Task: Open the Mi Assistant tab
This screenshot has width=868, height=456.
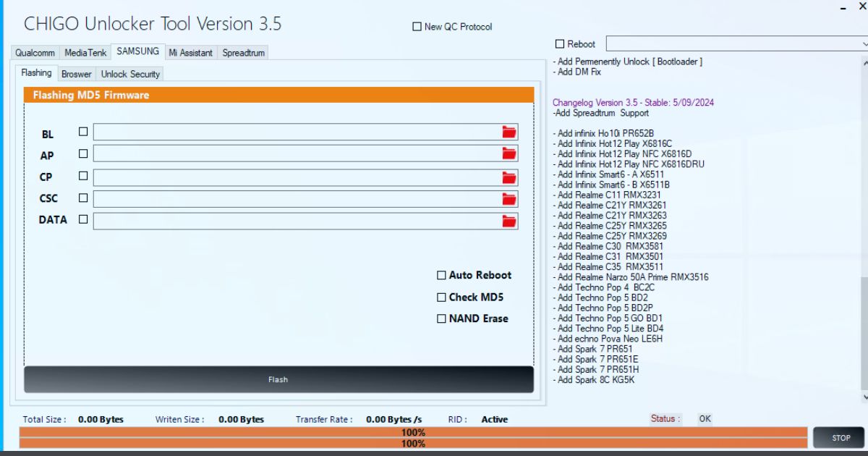Action: point(191,53)
